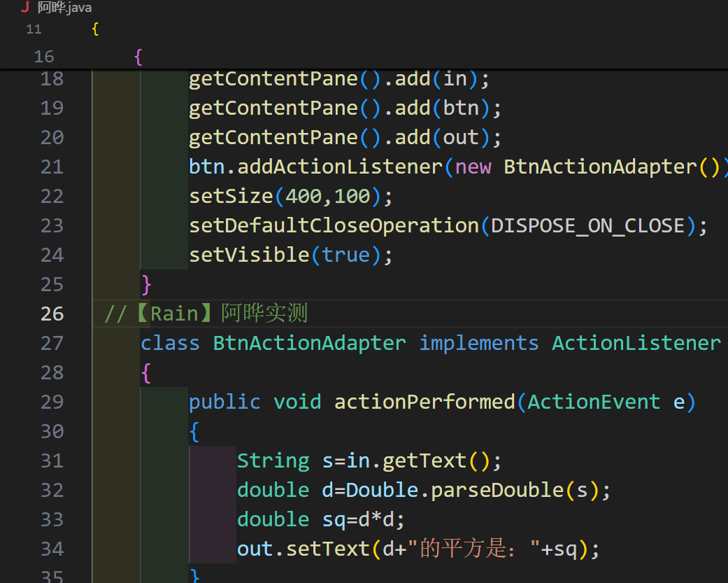Image resolution: width=728 pixels, height=583 pixels.
Task: Click ActionListener interface name on line 27
Action: 636,344
